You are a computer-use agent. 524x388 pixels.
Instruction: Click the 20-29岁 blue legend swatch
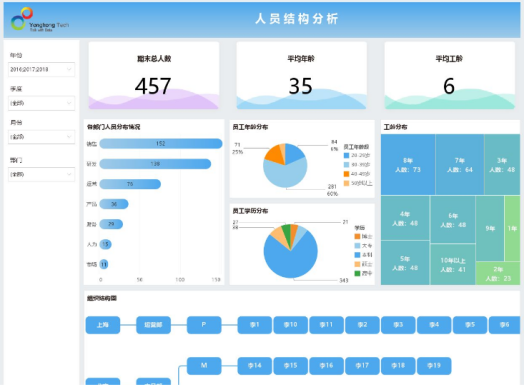(346, 155)
